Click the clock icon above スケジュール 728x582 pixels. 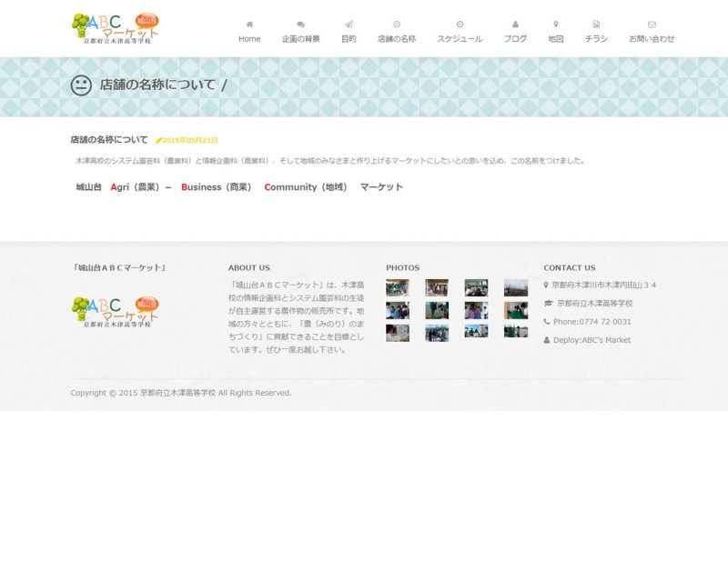(460, 25)
